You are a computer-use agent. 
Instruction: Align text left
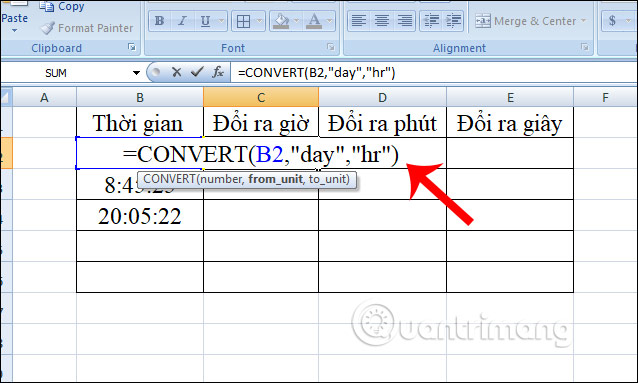click(x=358, y=21)
